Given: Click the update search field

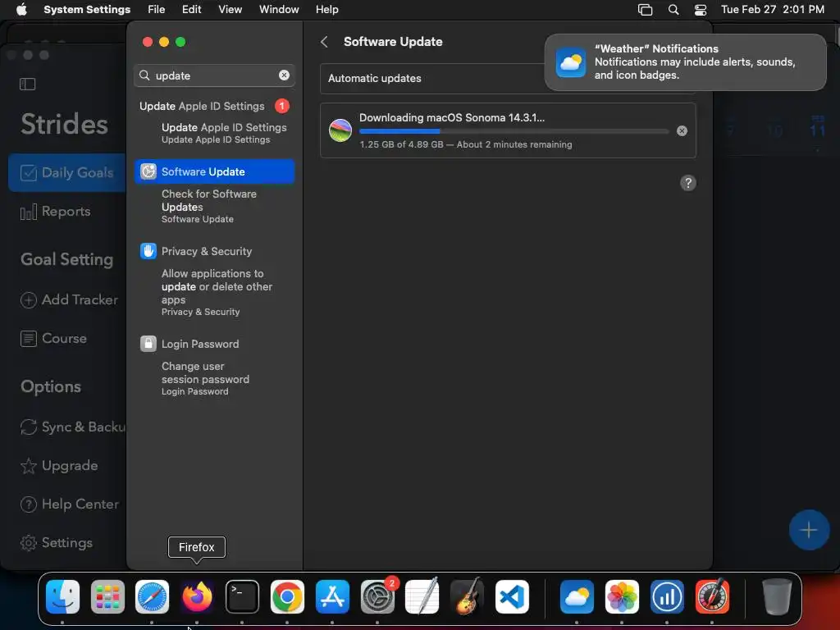Looking at the screenshot, I should click(x=214, y=75).
